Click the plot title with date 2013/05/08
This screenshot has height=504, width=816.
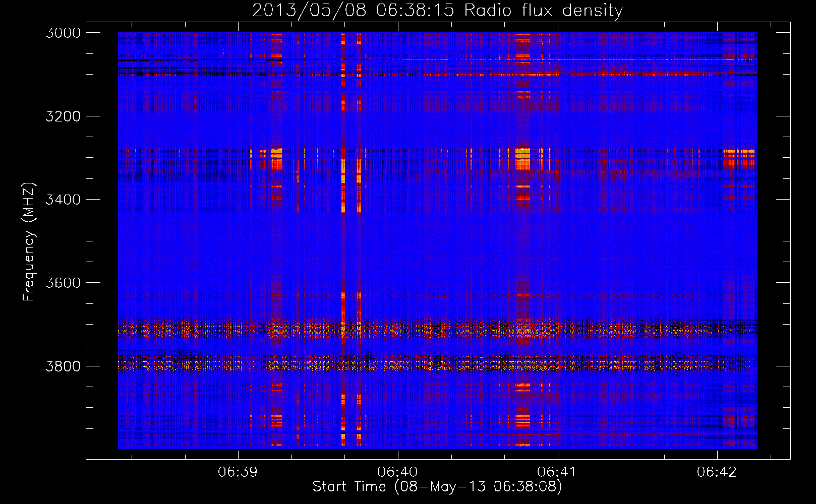pyautogui.click(x=437, y=11)
